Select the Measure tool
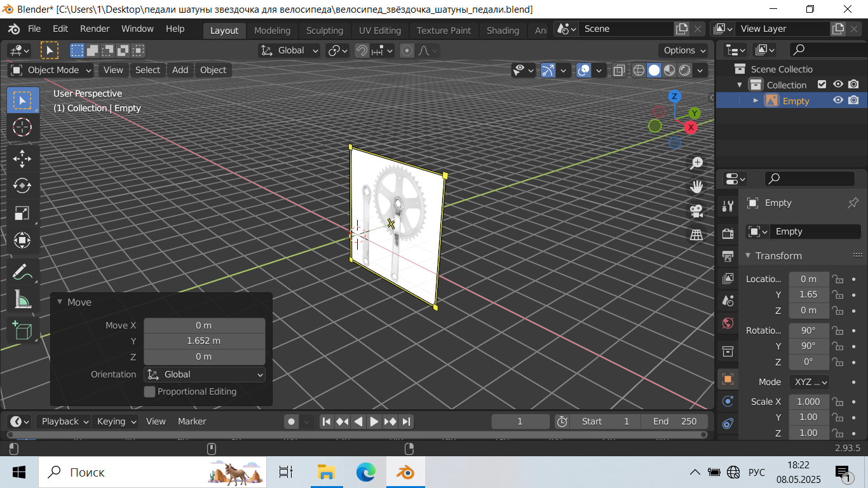Viewport: 868px width, 488px height. 22,299
